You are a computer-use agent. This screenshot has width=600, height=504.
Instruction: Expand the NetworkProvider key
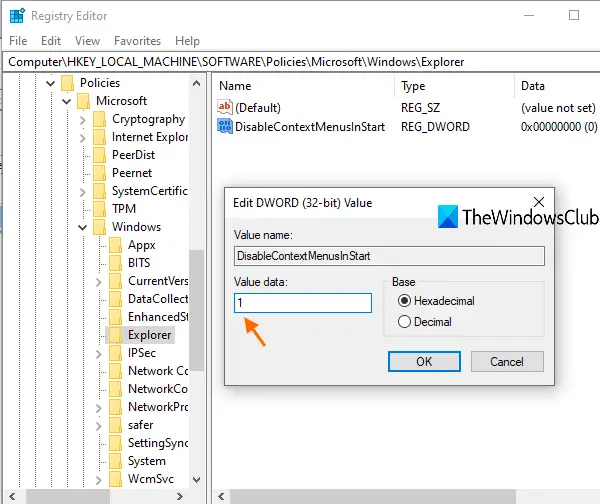coord(99,408)
